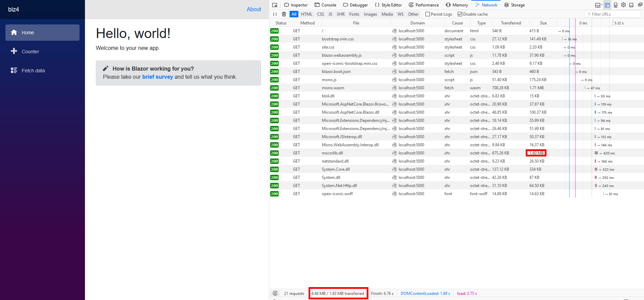Click the plus icon beside Counter
Image resolution: width=644 pixels, height=300 pixels.
click(x=14, y=51)
